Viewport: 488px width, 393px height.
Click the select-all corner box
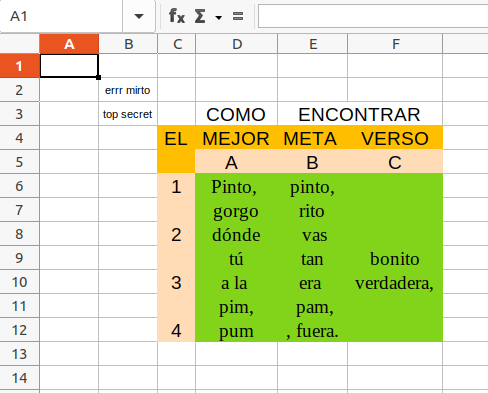click(x=19, y=44)
